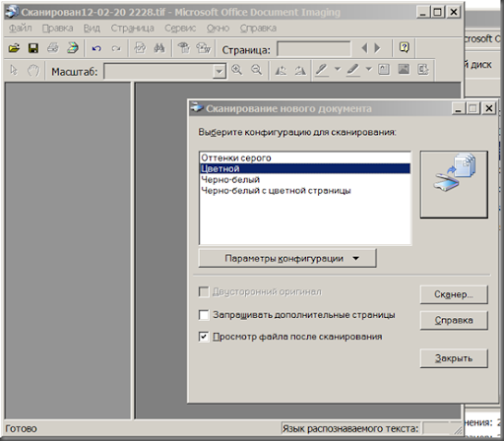Open the Pen tool options arrow
The width and height of the screenshot is (504, 441).
click(338, 69)
